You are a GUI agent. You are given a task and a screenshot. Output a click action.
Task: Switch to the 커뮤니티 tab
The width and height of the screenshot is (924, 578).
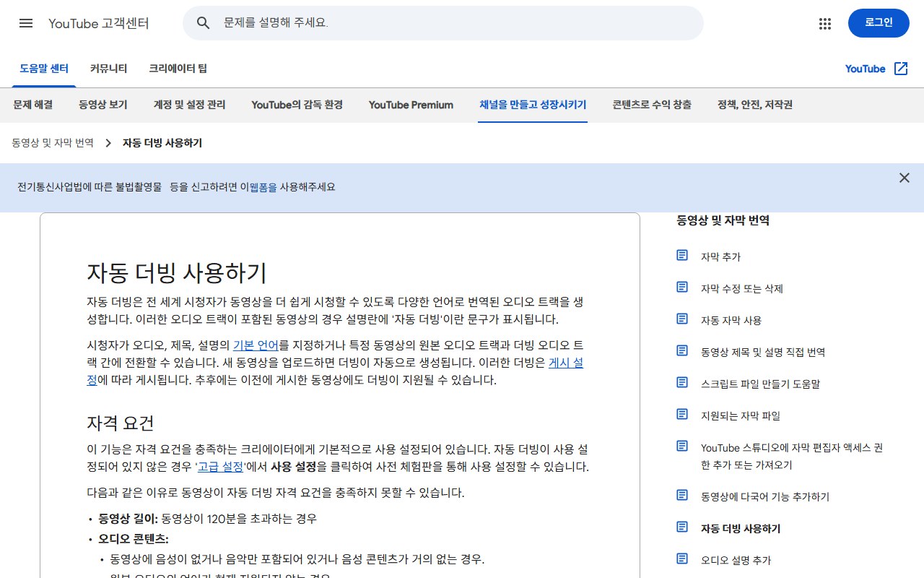coord(109,69)
